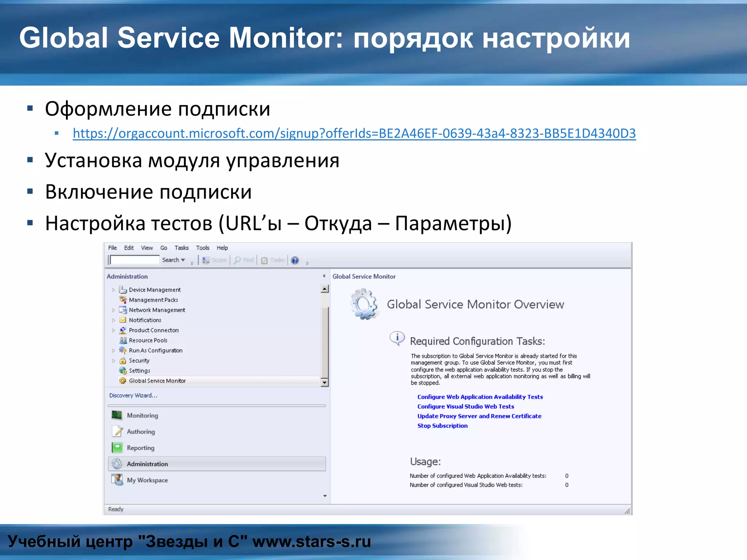Click the Device Management folder icon

[123, 289]
